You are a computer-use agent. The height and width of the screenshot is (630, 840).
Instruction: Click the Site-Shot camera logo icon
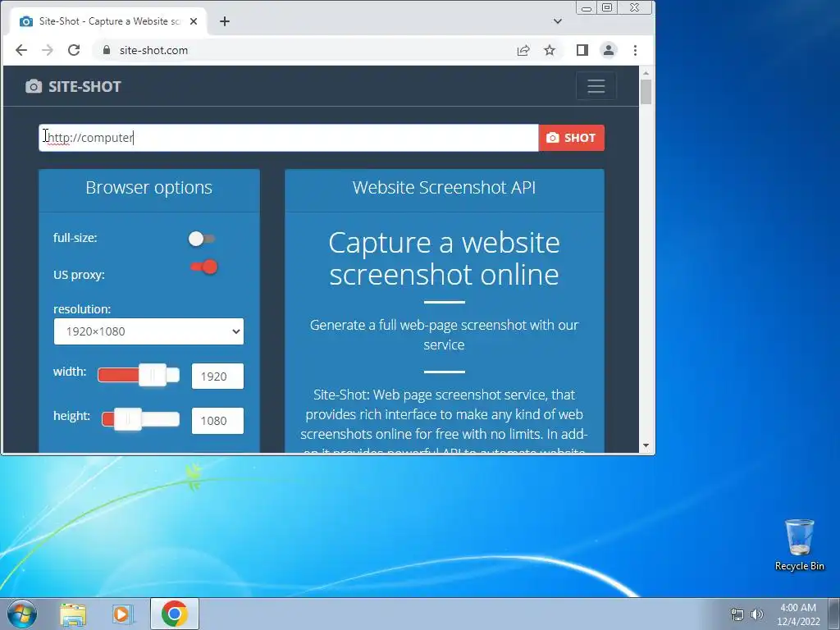pos(33,86)
